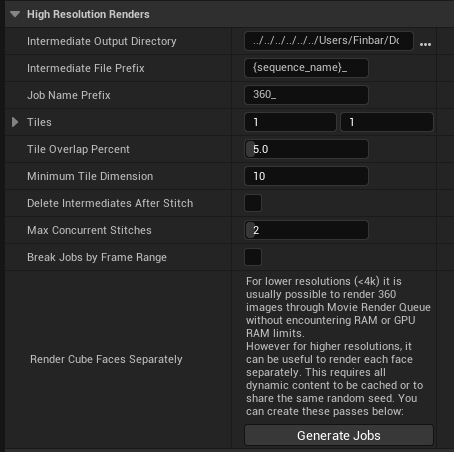Click the Tile Overlap Percent slider field
This screenshot has width=454, height=452.
tap(306, 149)
